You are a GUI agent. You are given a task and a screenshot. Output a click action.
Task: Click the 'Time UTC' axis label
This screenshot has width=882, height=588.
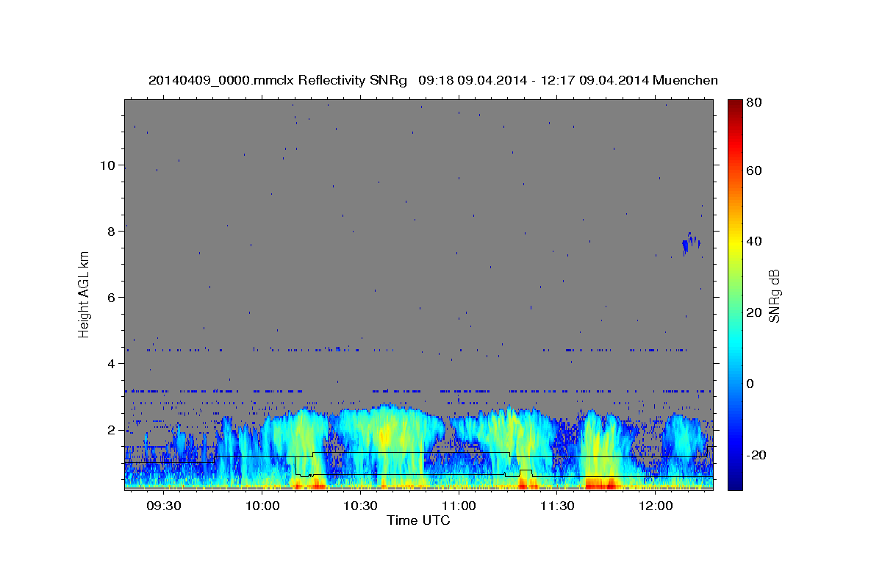pos(418,520)
